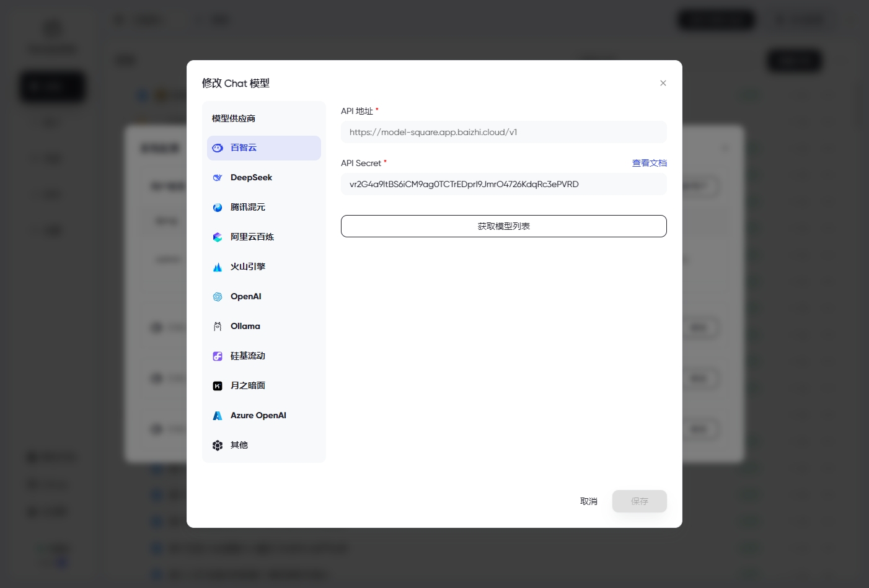869x588 pixels.
Task: Click the 硅基流动 provider icon
Action: click(x=218, y=356)
